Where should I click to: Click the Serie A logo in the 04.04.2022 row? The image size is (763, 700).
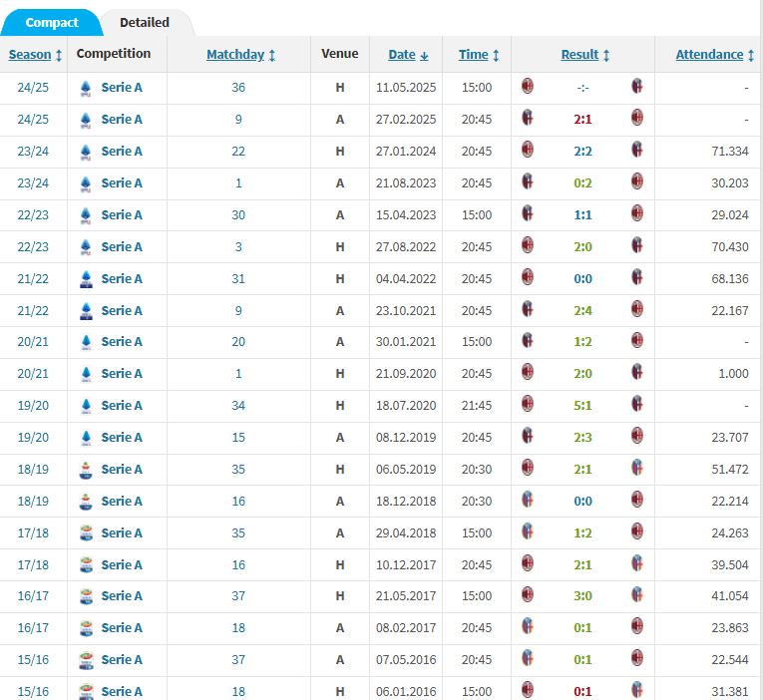click(x=86, y=279)
